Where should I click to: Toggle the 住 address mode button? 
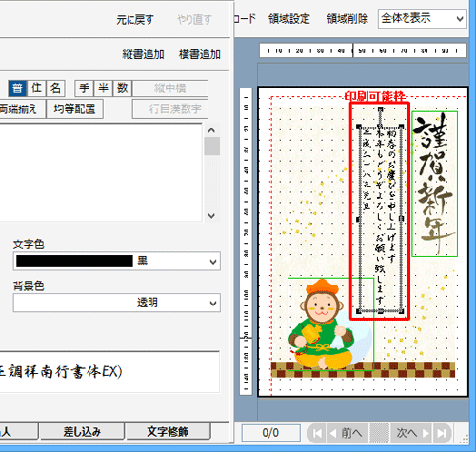click(36, 88)
